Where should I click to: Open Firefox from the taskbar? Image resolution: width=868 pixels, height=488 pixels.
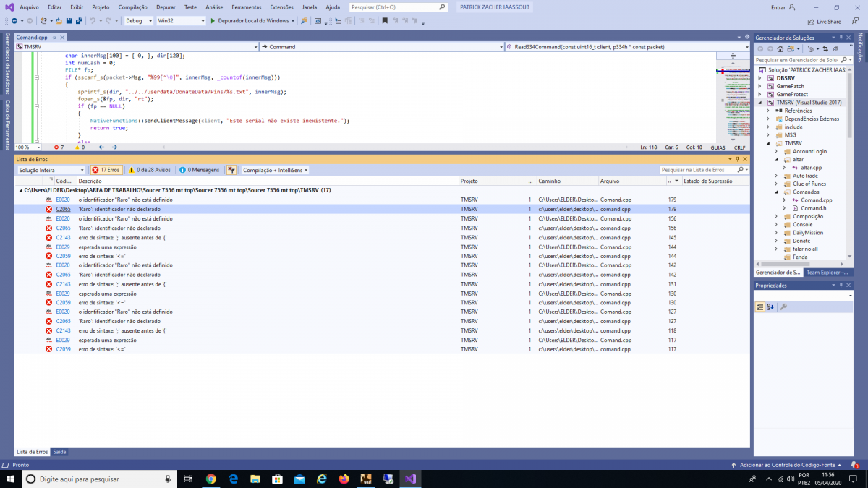coord(344,479)
